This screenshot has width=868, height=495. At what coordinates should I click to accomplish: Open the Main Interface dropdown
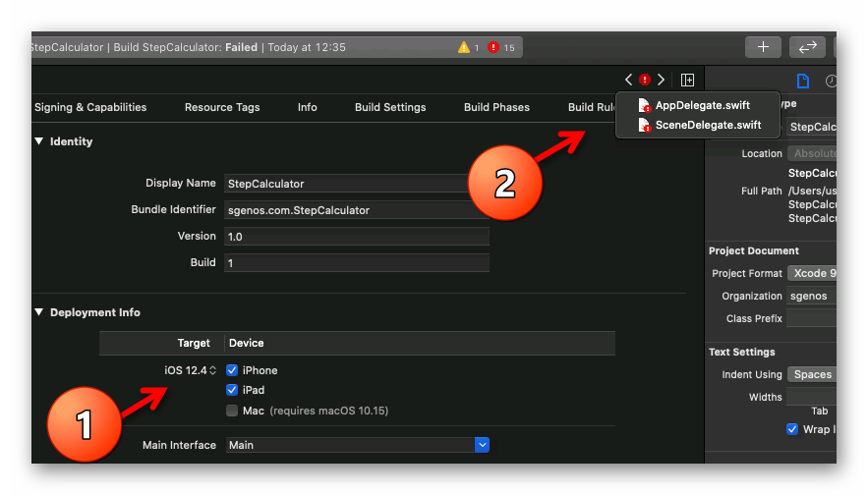click(x=482, y=445)
